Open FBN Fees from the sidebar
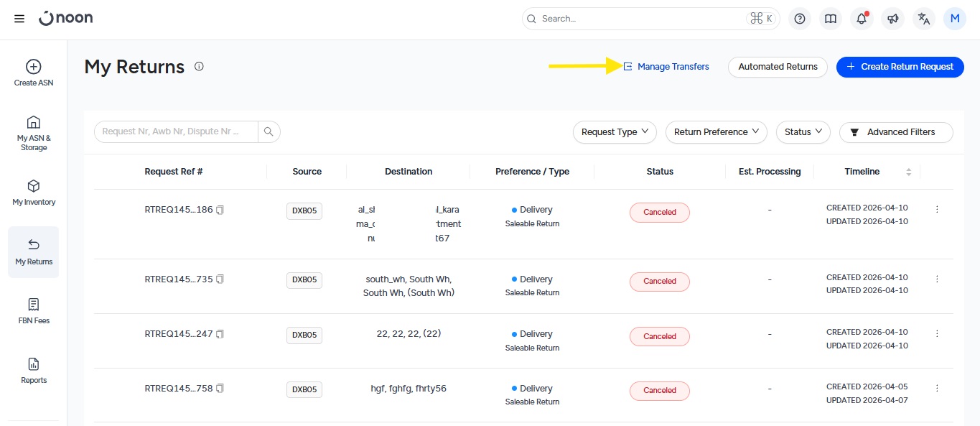980x426 pixels. [34, 311]
